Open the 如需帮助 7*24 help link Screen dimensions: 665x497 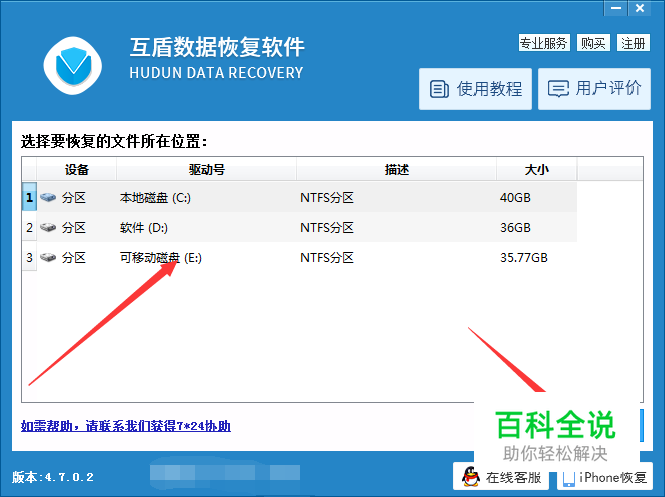(126, 426)
